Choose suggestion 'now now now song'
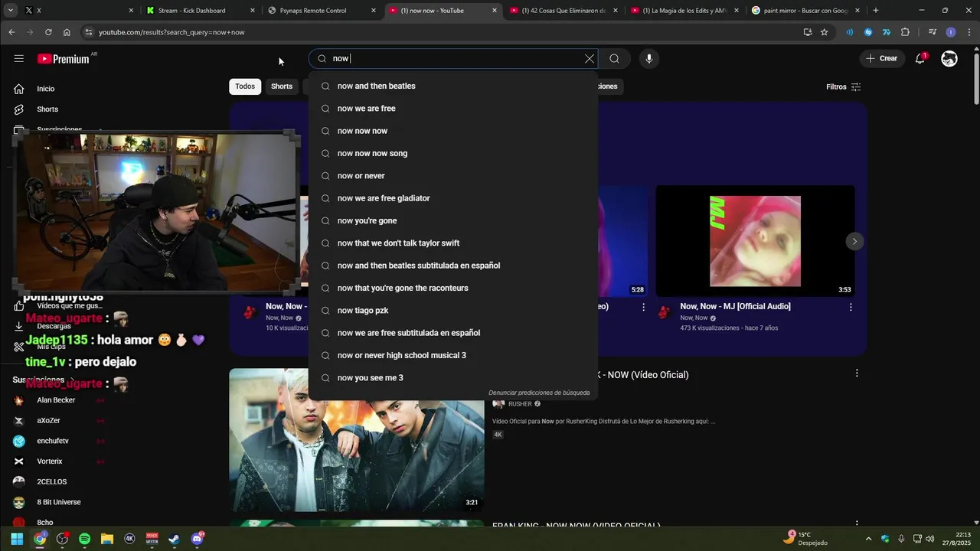Viewport: 980px width, 551px height. 452,153
